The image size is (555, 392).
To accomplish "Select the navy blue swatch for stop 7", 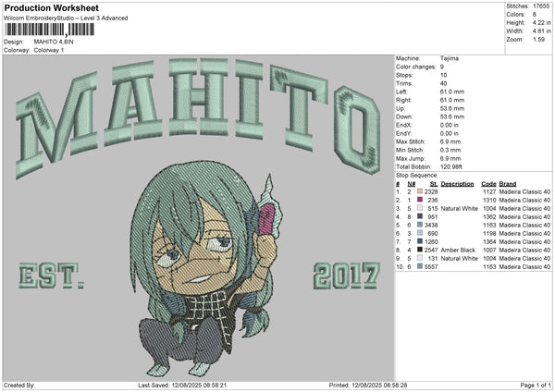I will click(421, 242).
